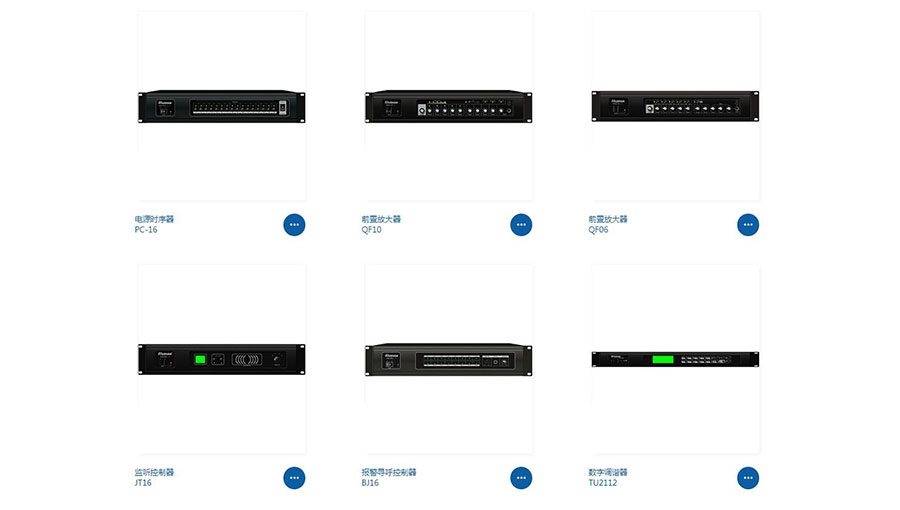The height and width of the screenshot is (510, 900).
Task: Open the more icon next to QF06
Action: click(747, 225)
